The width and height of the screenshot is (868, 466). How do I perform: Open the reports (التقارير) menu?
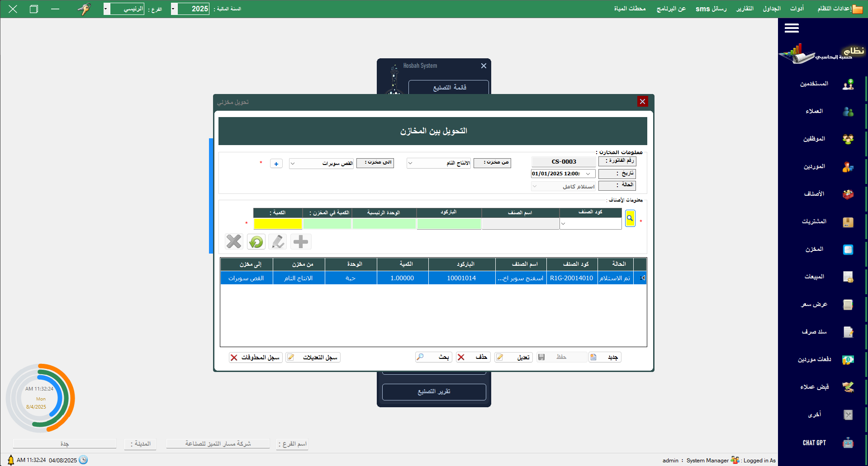(x=745, y=9)
